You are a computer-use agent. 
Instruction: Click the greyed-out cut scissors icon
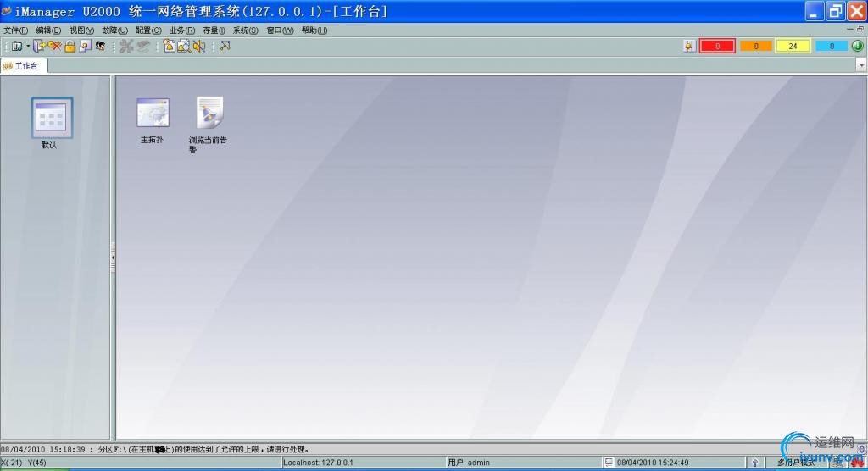click(127, 47)
